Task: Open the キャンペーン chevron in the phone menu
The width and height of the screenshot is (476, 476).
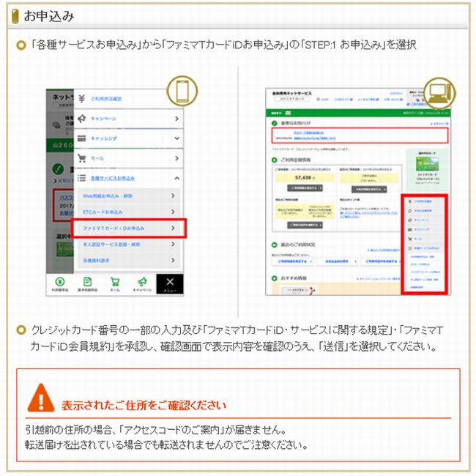Action: (176, 119)
